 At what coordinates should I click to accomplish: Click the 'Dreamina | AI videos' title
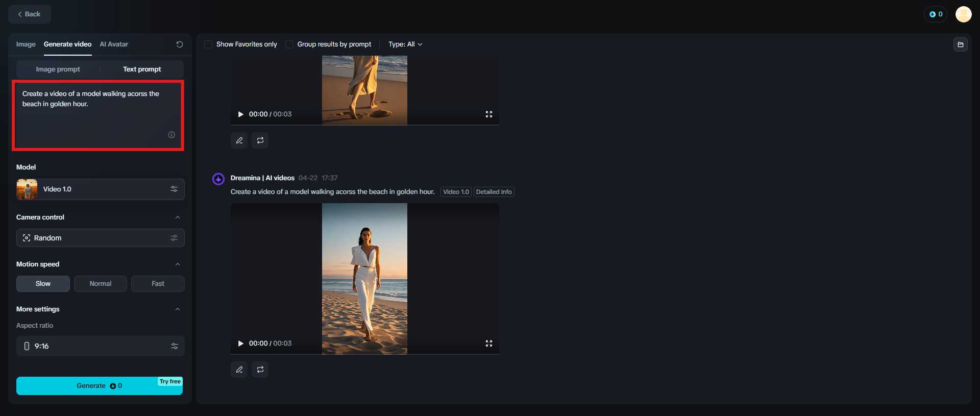[x=262, y=178]
